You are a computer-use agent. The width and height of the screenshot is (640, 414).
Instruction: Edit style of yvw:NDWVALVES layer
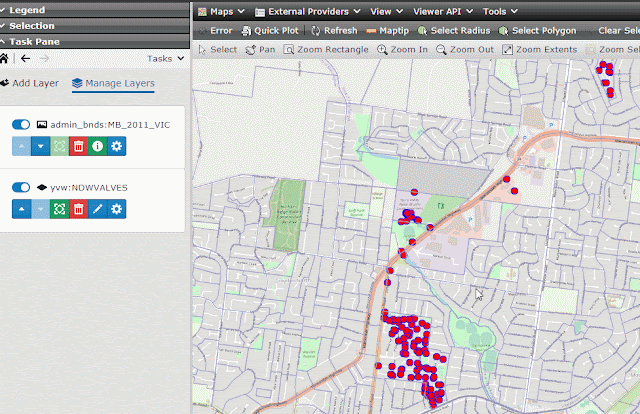[98, 209]
